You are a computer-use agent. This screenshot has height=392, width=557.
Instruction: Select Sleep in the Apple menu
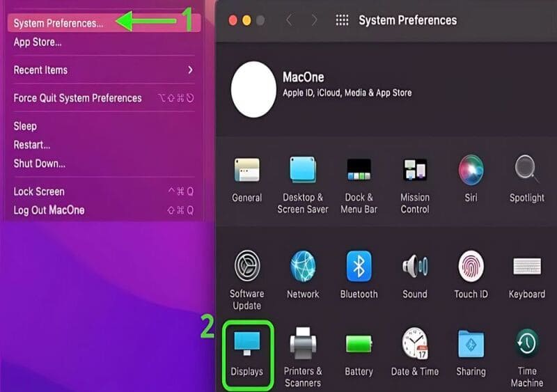pyautogui.click(x=104, y=126)
